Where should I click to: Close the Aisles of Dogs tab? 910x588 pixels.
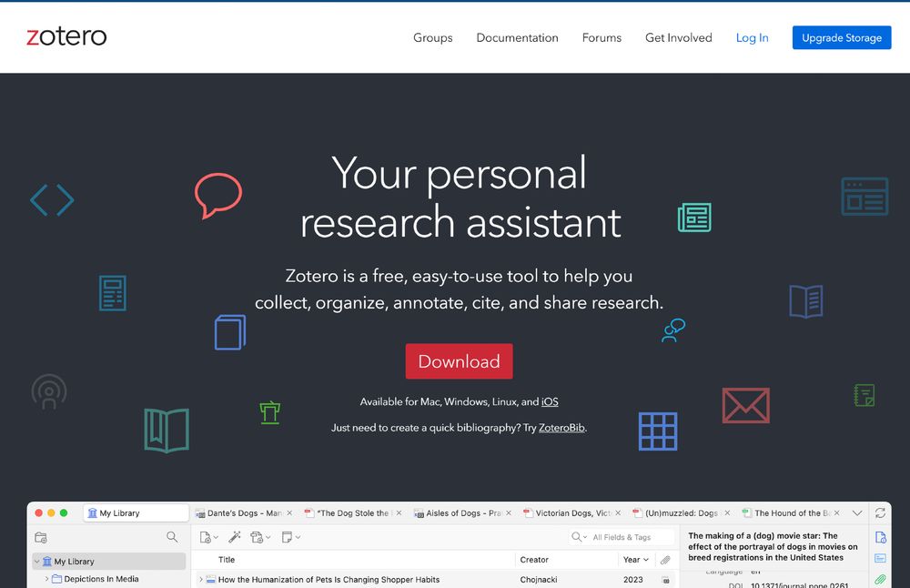pos(509,513)
